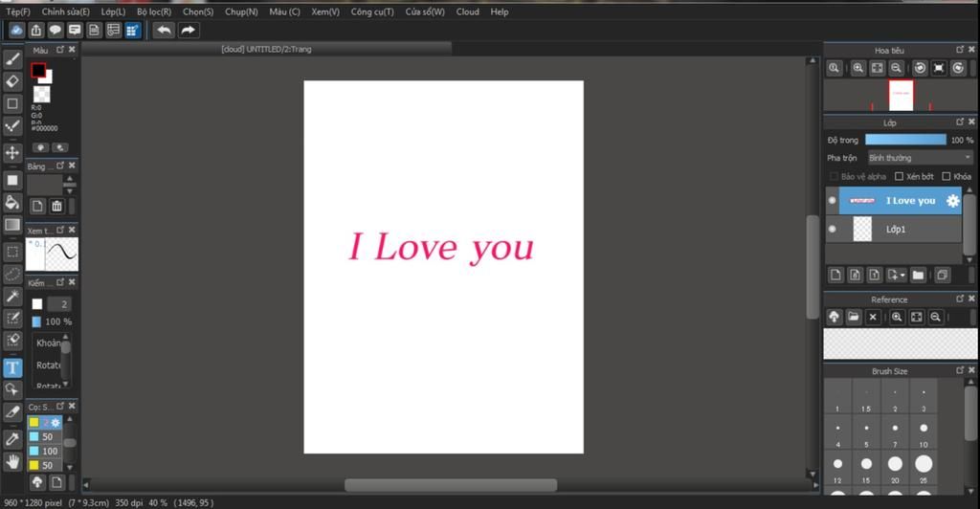Undock the Reference panel

tap(960, 299)
